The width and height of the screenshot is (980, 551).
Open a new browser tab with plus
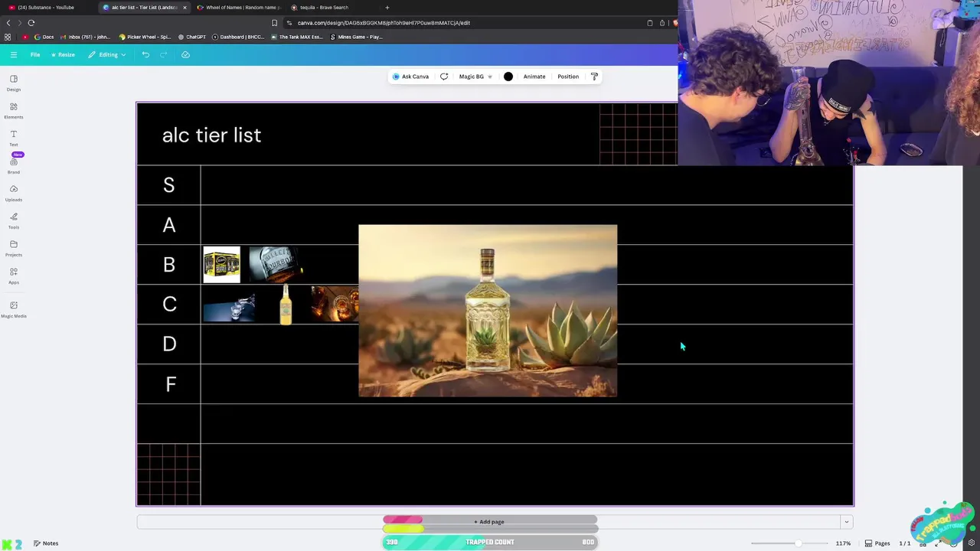pyautogui.click(x=387, y=8)
